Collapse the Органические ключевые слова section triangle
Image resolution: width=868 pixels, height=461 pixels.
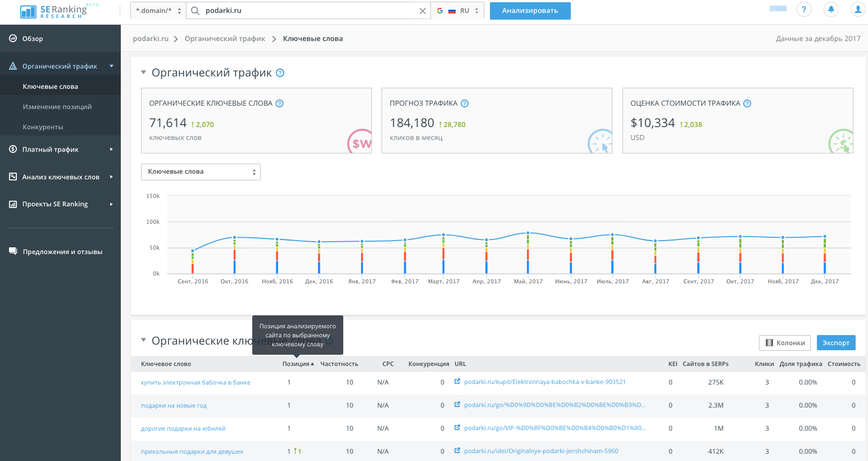tap(144, 340)
